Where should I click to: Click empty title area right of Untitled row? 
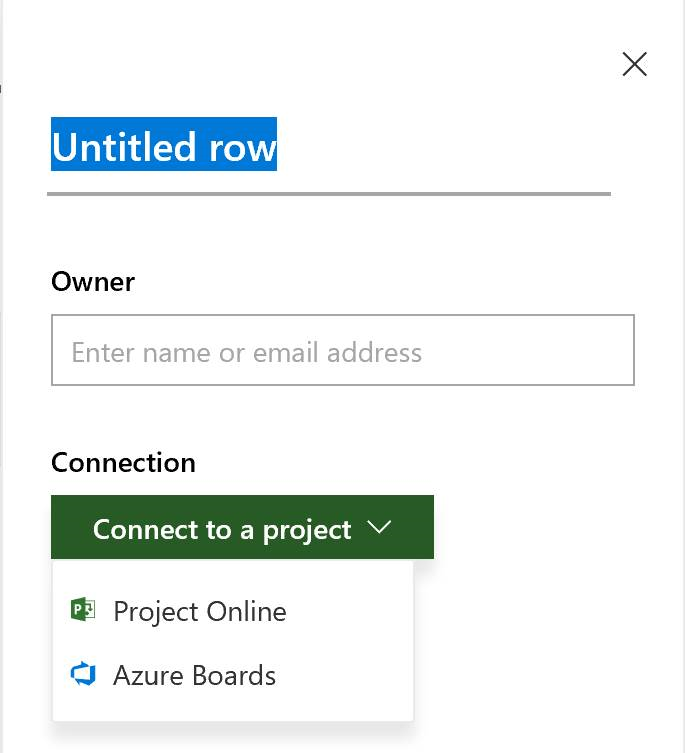point(440,147)
